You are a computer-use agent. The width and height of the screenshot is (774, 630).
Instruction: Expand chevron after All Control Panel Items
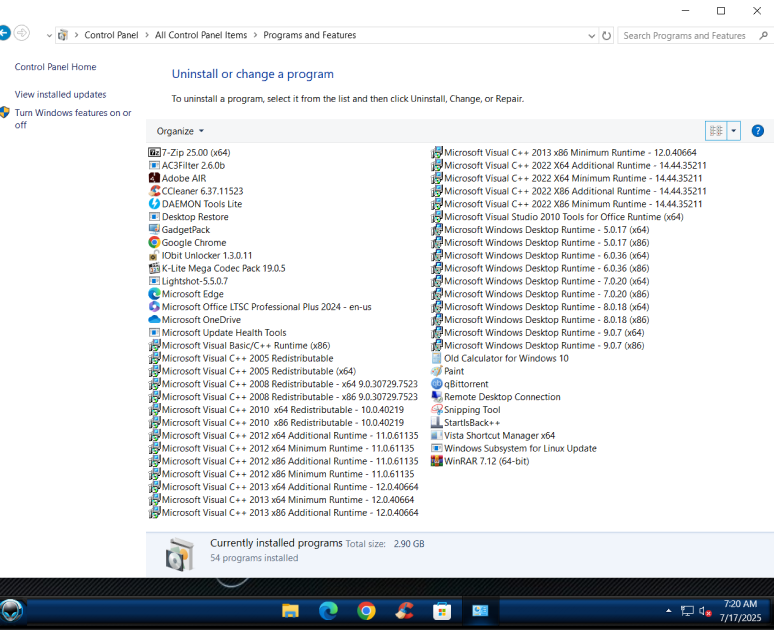pyautogui.click(x=255, y=35)
